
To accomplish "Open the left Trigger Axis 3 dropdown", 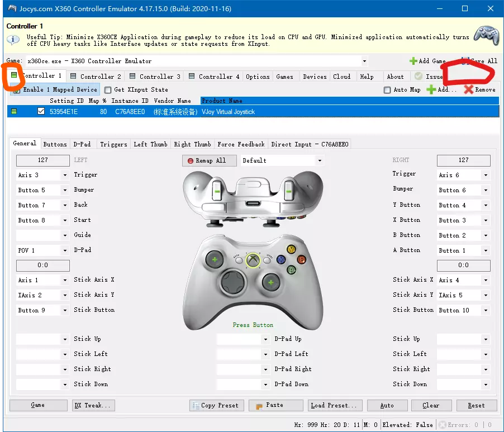I will point(65,175).
